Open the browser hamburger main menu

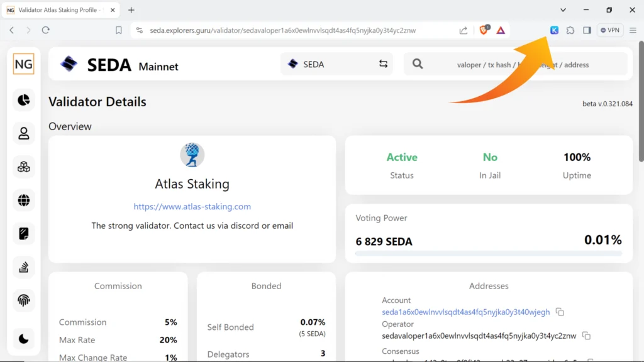click(633, 30)
